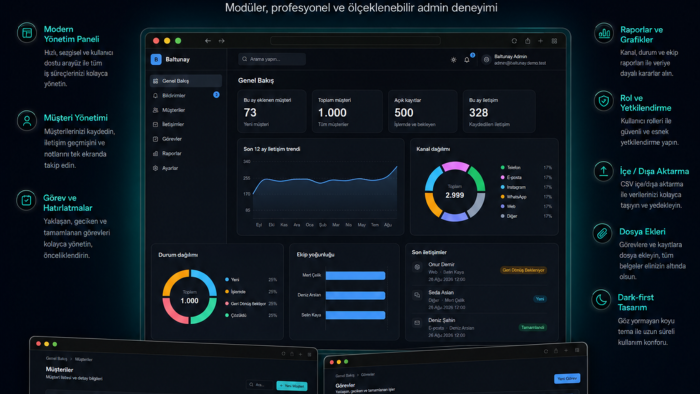Click the search field in Müşteriler window
Screen dimensions: 700x394
(259, 385)
